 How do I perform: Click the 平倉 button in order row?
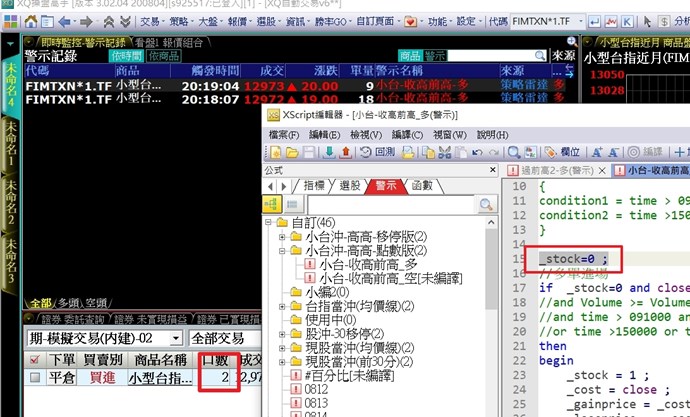coord(60,377)
